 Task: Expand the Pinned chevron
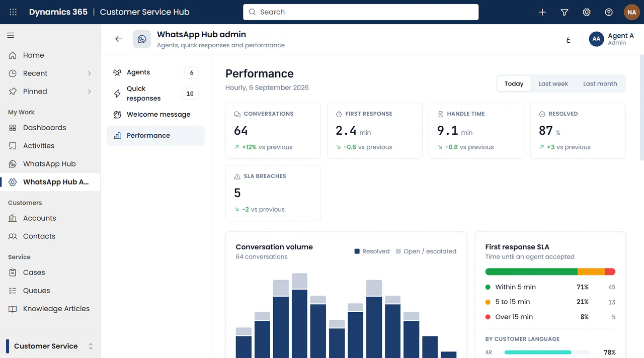tap(90, 92)
